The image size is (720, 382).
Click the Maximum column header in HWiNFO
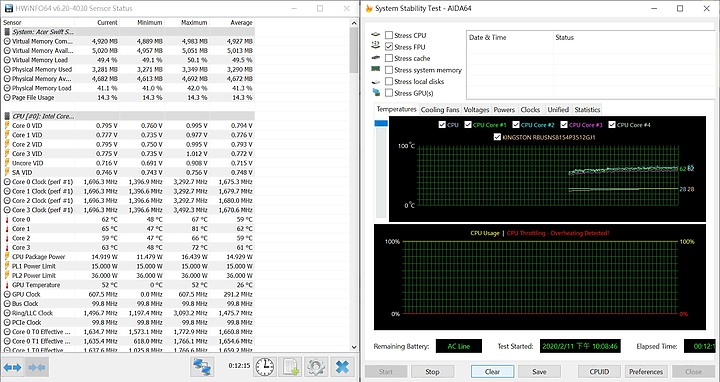coord(187,22)
